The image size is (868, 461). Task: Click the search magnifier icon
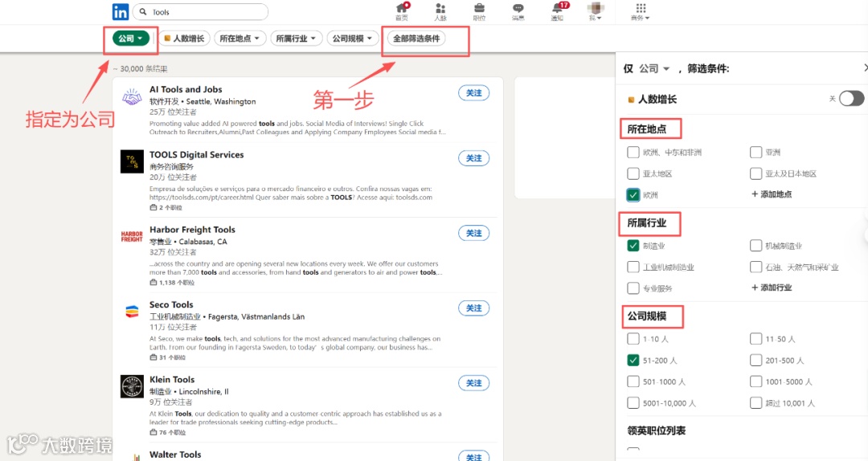pyautogui.click(x=143, y=11)
